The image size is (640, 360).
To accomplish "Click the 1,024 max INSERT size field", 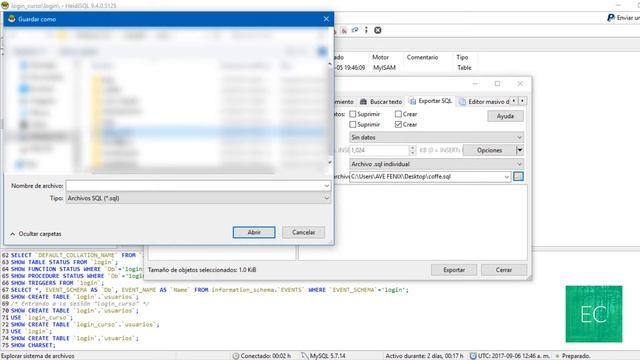I will tap(379, 150).
